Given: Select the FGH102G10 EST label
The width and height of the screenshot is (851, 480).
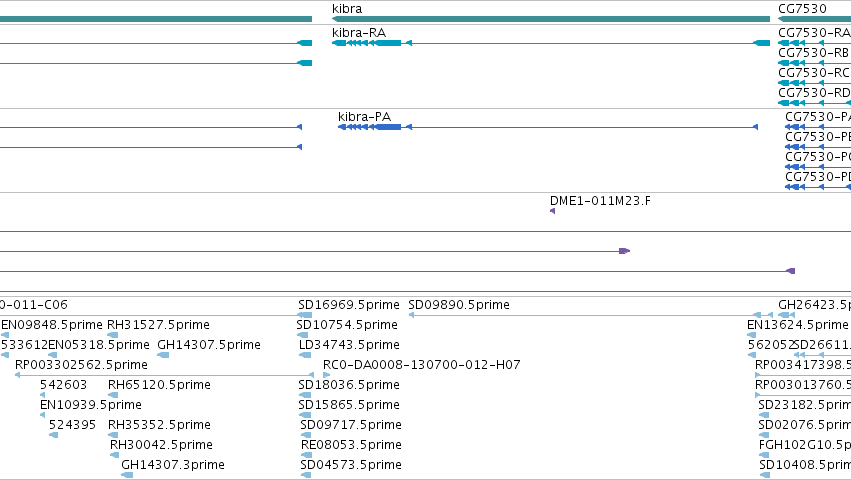Looking at the screenshot, I should pos(805,445).
